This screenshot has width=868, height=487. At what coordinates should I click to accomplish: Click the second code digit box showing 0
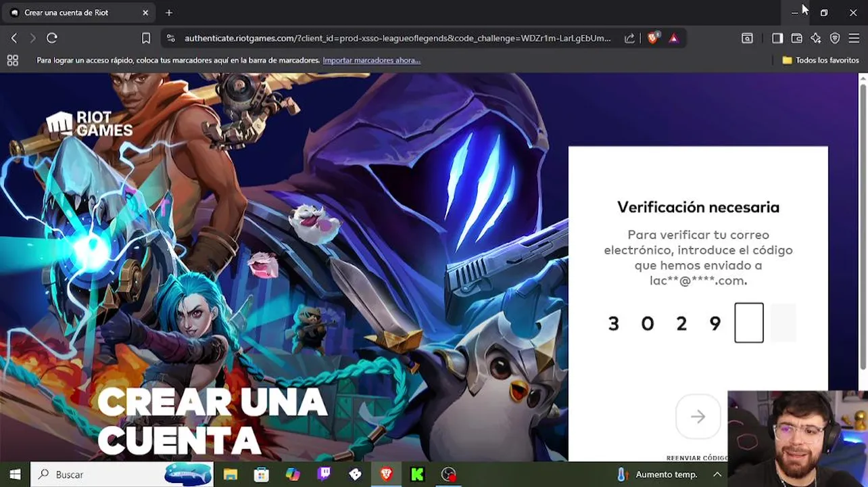[648, 323]
